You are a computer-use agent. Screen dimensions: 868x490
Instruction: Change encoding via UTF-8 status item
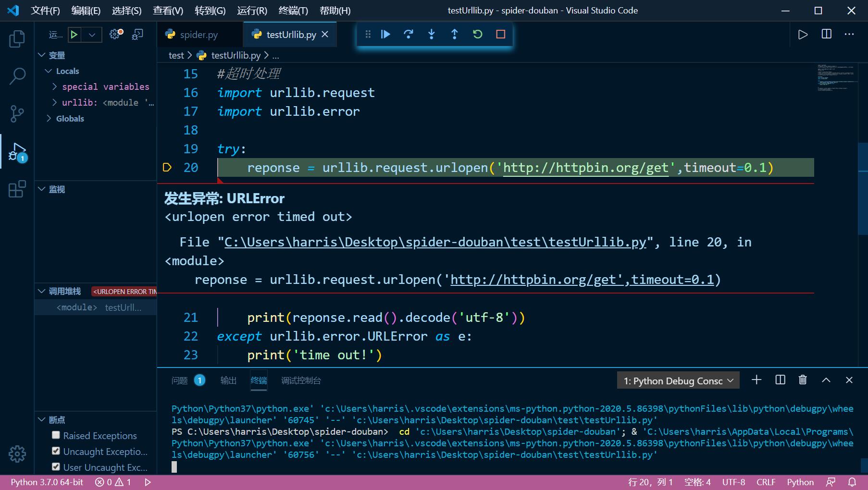tap(733, 482)
